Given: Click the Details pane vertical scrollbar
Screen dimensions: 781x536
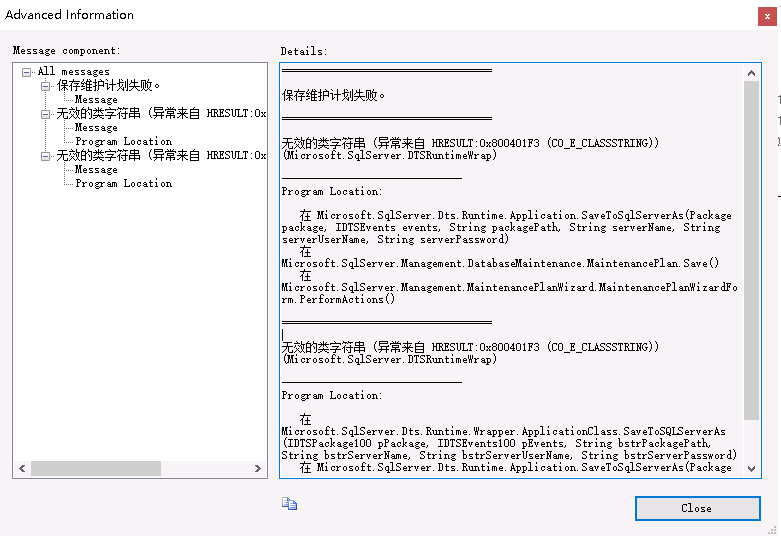Looking at the screenshot, I should coord(752,250).
